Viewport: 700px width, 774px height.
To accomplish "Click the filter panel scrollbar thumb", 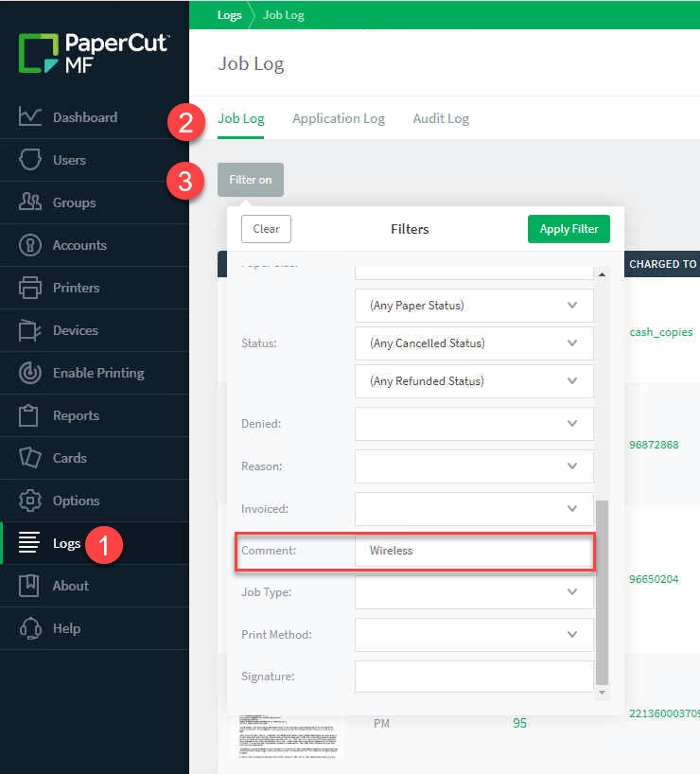I will tap(602, 592).
